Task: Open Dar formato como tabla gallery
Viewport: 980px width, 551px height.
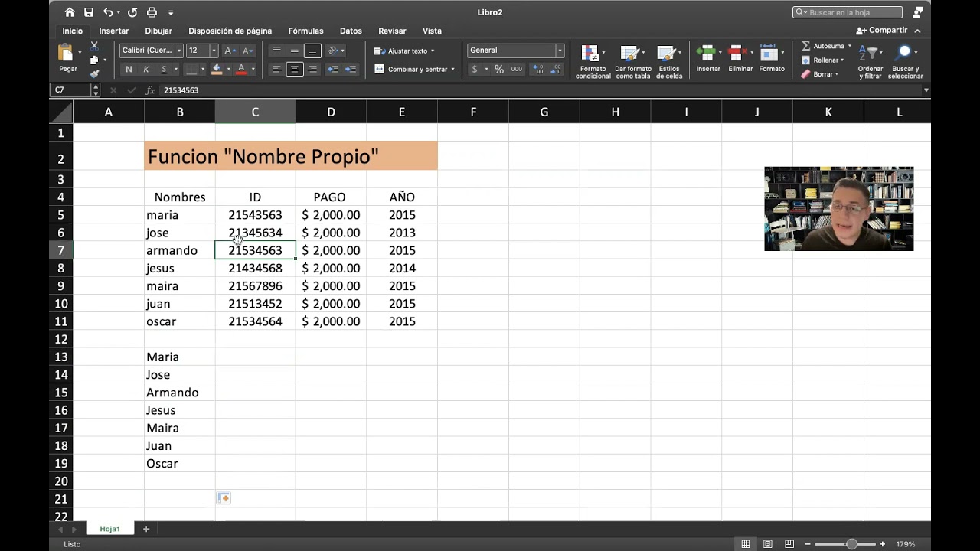Action: coord(632,61)
